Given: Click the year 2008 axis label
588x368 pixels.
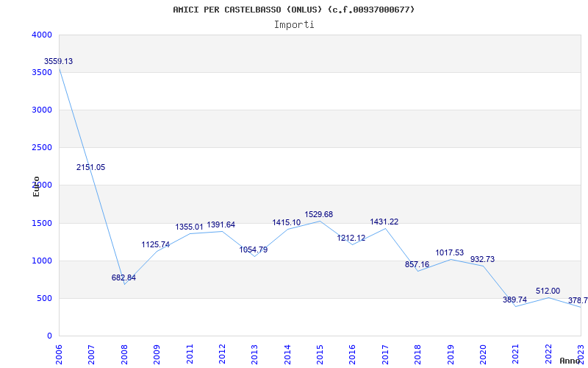Looking at the screenshot, I should click(124, 354).
